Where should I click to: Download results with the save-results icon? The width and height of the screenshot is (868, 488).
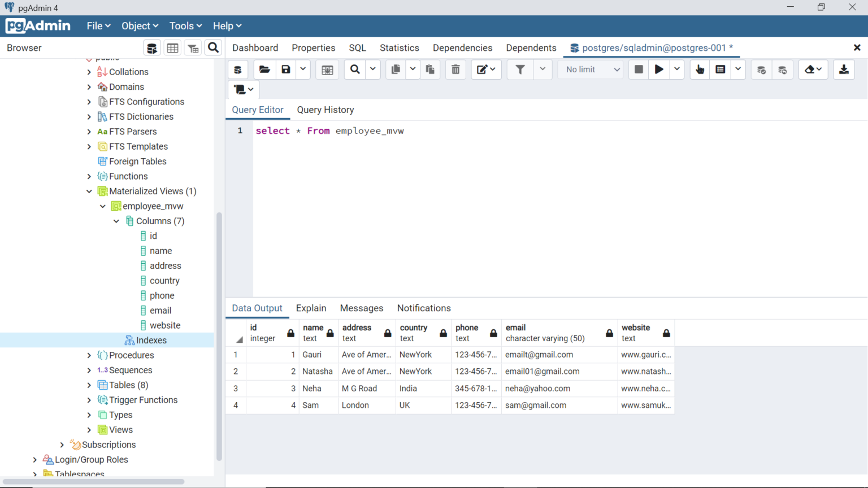(x=844, y=69)
